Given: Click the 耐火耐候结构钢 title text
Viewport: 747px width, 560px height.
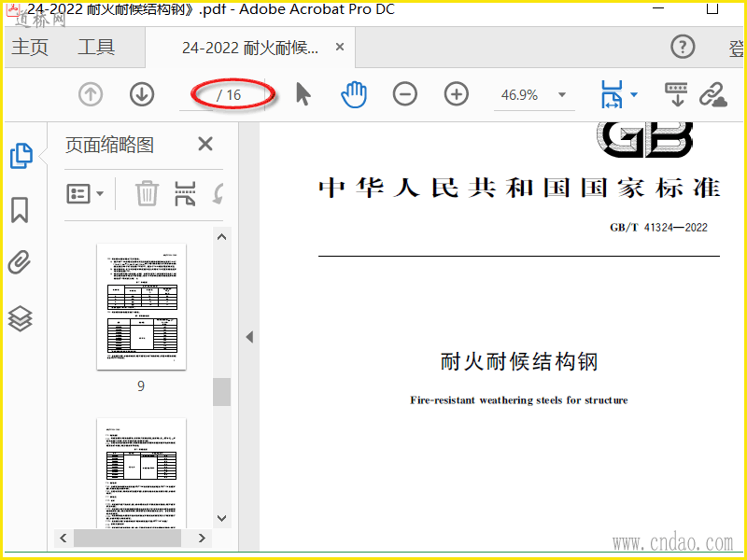Looking at the screenshot, I should (x=519, y=361).
